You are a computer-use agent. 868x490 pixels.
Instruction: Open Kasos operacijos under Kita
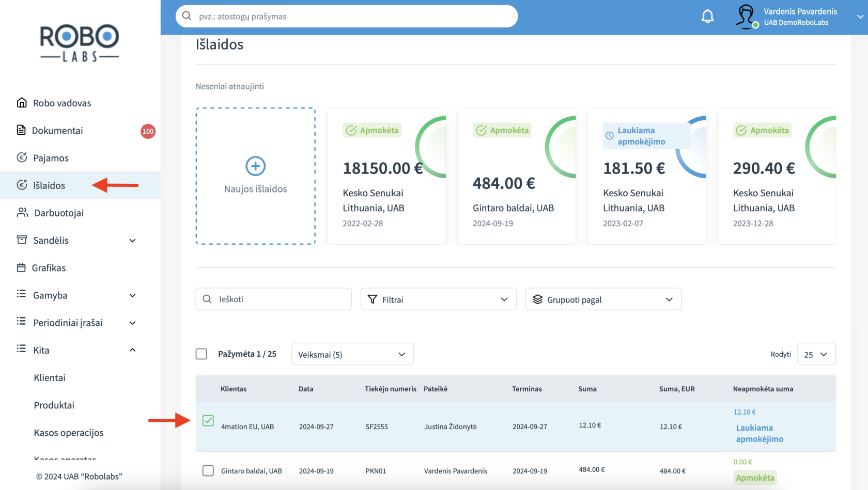click(x=69, y=432)
